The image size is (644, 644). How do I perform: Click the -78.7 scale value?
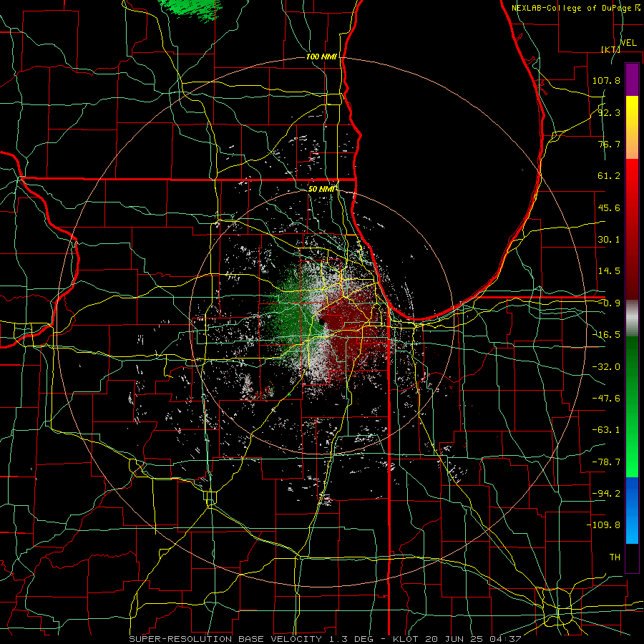tap(606, 462)
